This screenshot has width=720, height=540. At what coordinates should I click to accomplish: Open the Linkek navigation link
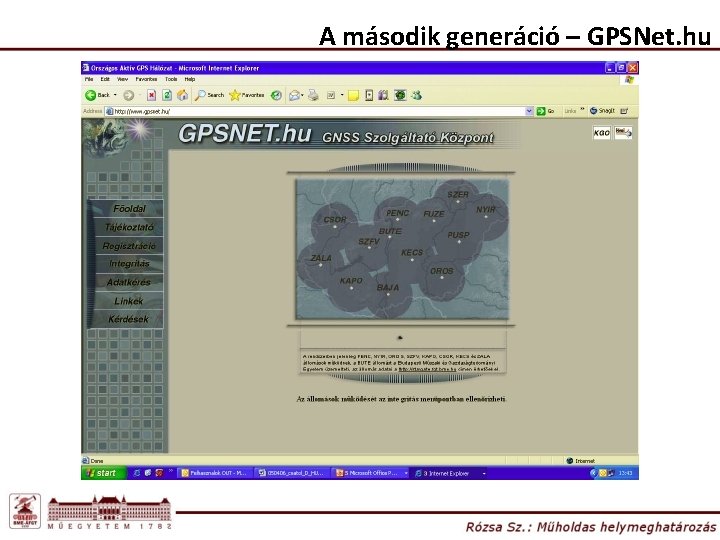129,301
